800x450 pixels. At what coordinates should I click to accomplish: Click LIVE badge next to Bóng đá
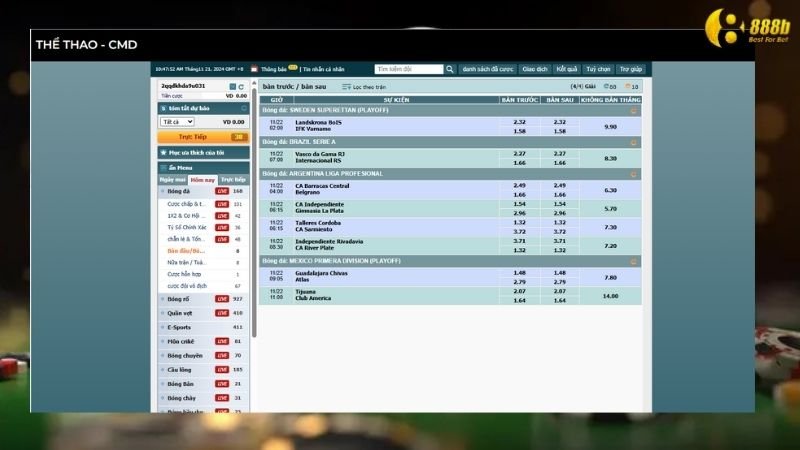click(x=222, y=191)
